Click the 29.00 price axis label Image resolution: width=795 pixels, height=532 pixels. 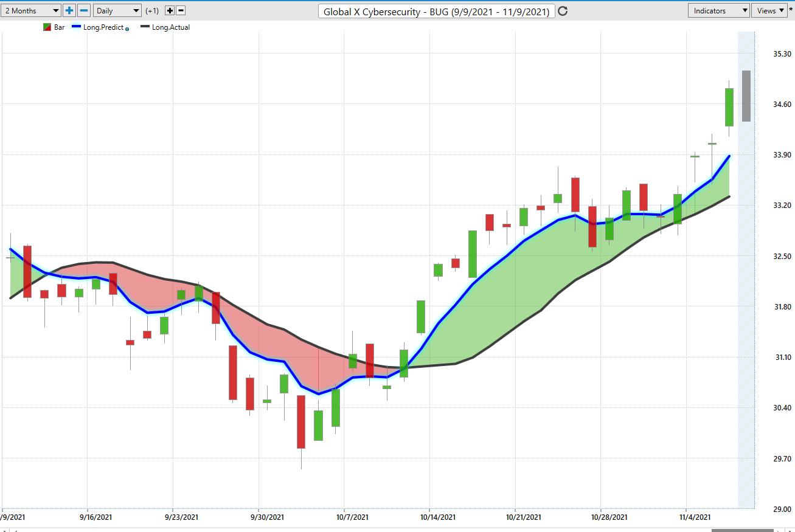(782, 510)
